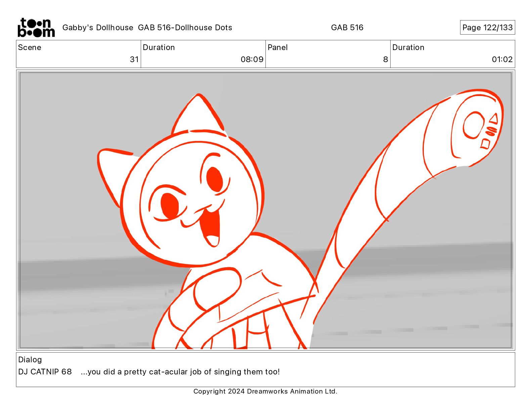This screenshot has height=411, width=532.
Task: Click the 'Copyright 2024 Dreamworks Animation Ltd.' footer
Action: coord(265,391)
